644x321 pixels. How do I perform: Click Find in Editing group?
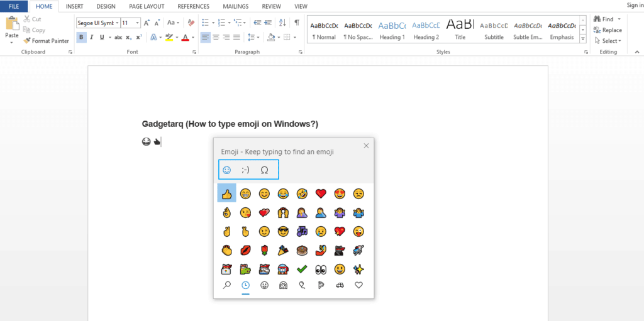tap(604, 19)
